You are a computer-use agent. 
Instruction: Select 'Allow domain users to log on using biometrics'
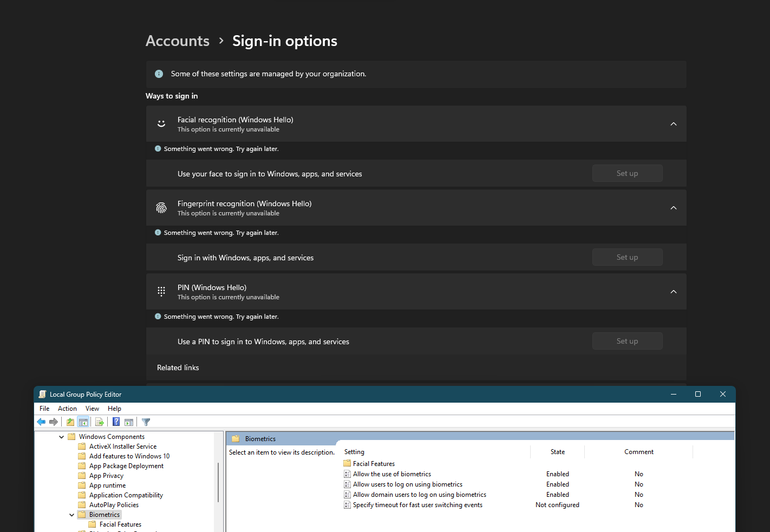(x=420, y=495)
